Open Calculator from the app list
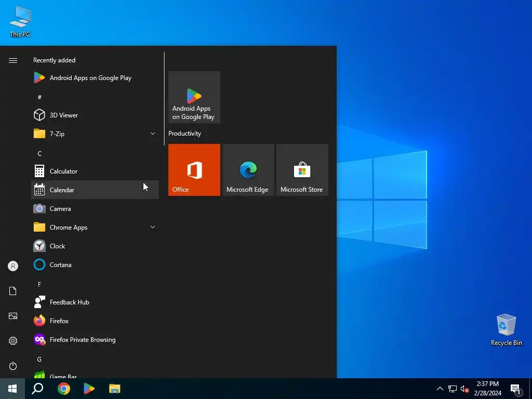 coord(95,171)
